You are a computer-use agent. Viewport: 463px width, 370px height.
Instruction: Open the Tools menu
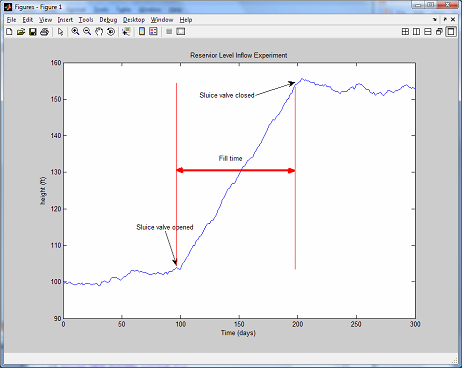[86, 20]
